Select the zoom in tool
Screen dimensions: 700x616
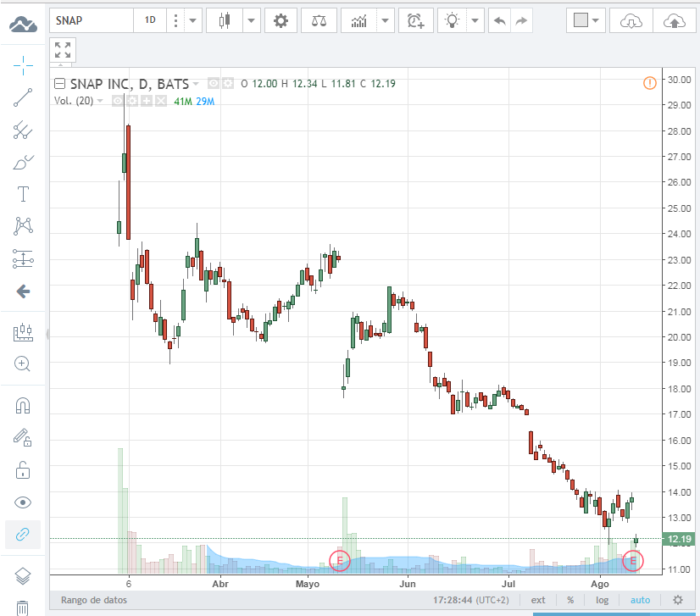[x=23, y=363]
